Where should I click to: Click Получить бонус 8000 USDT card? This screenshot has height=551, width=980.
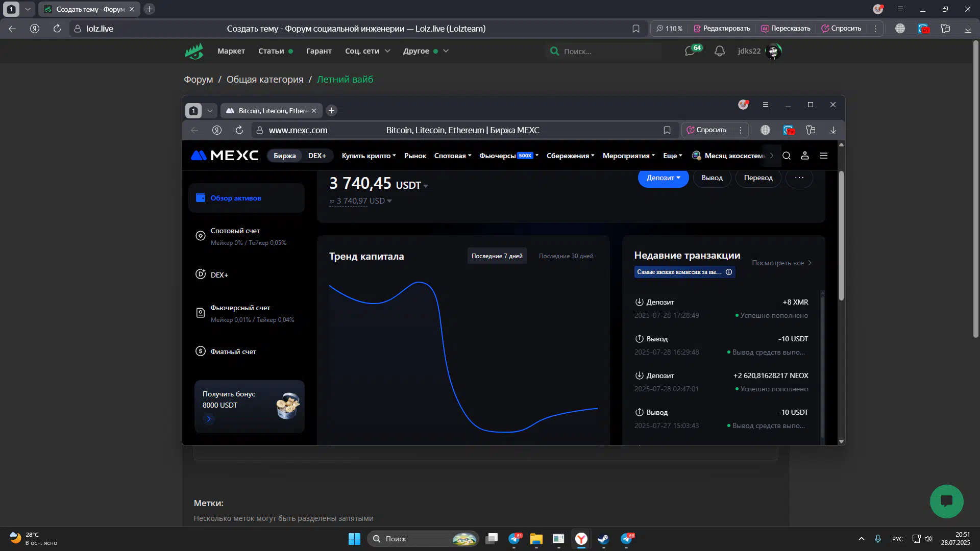249,406
